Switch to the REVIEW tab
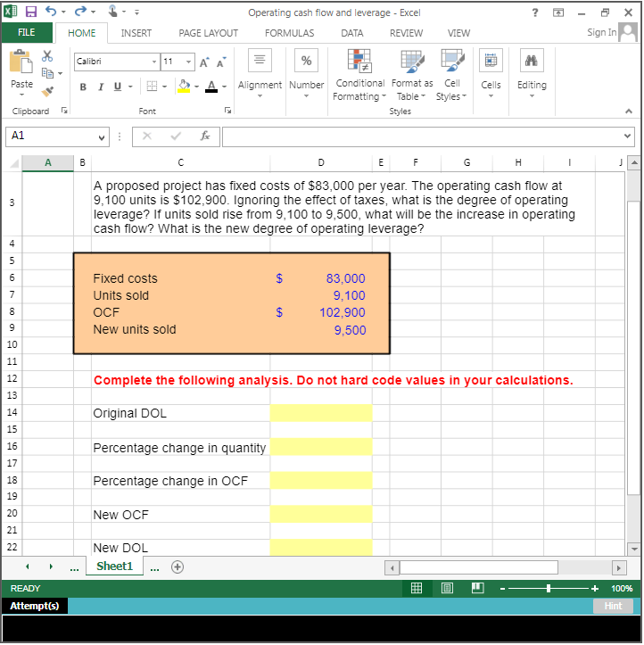Image resolution: width=644 pixels, height=645 pixels. [x=407, y=33]
